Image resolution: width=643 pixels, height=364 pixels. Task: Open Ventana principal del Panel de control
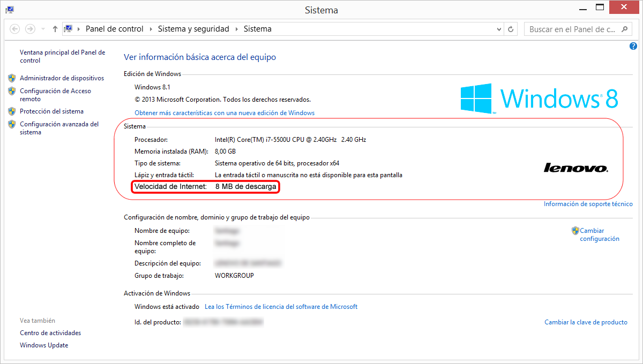(62, 57)
